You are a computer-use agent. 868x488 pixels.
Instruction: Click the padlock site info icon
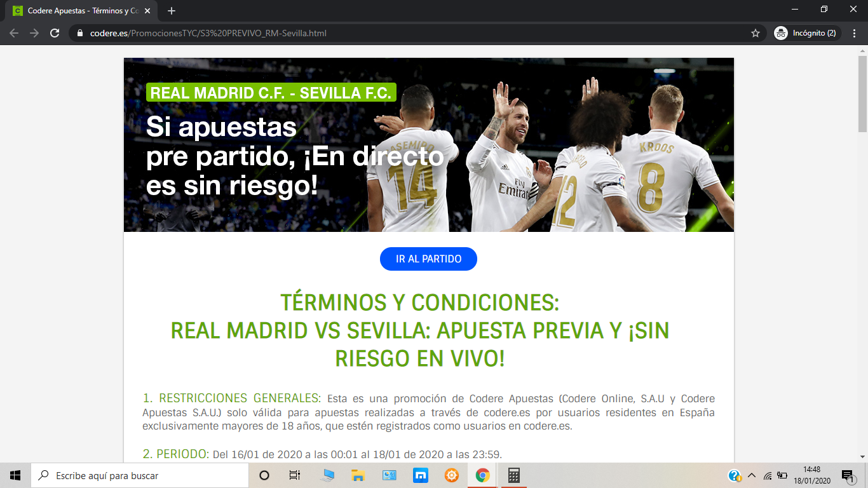click(80, 33)
